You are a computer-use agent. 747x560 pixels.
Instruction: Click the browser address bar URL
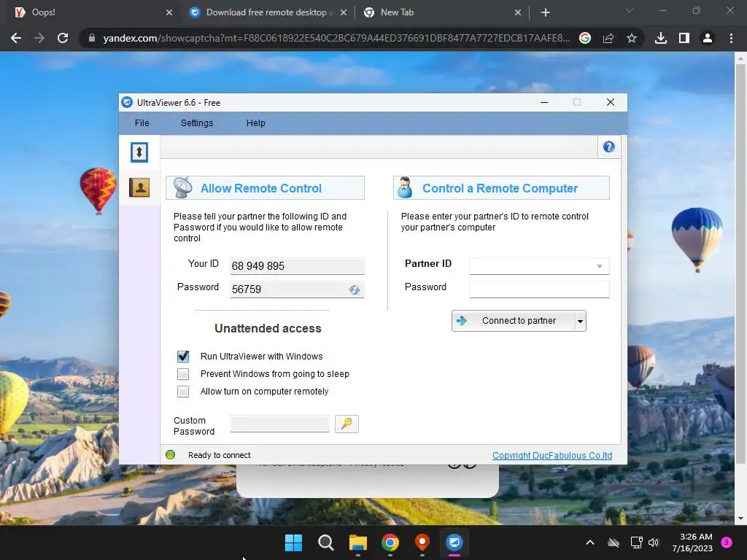point(336,38)
